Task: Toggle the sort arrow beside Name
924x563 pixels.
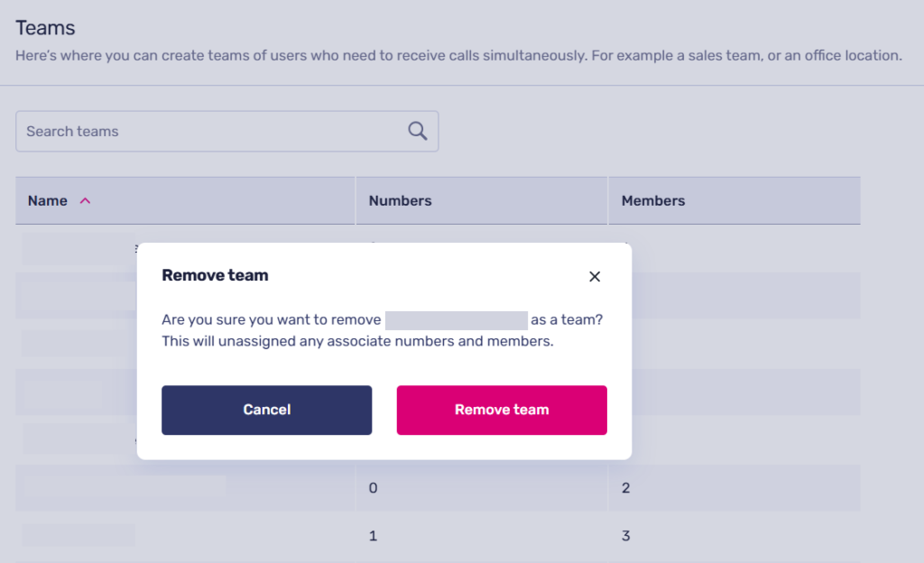Action: [86, 201]
